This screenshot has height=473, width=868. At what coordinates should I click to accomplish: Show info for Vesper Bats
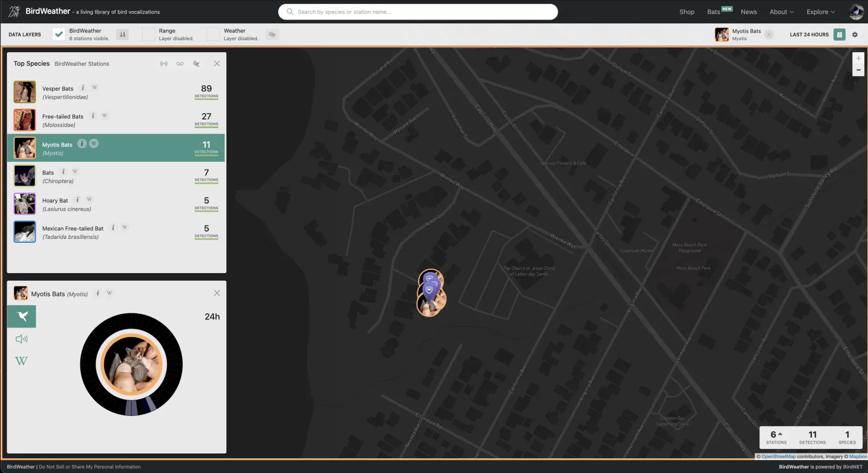tap(83, 87)
